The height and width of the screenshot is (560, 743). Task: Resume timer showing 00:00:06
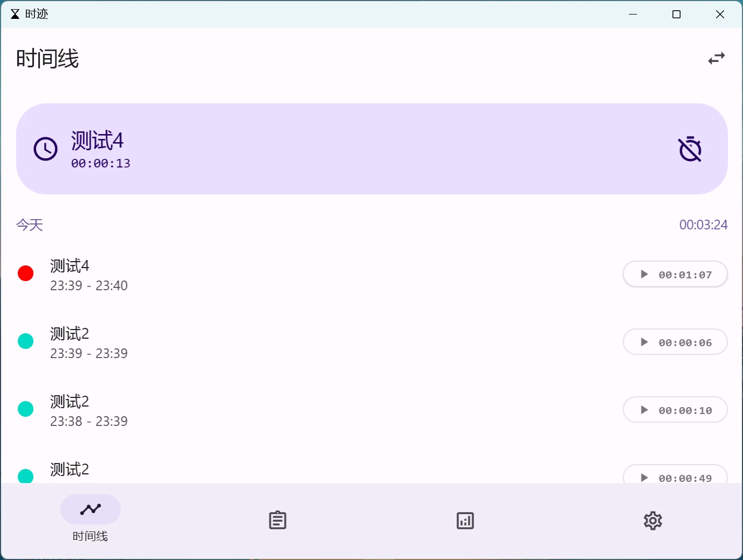675,342
